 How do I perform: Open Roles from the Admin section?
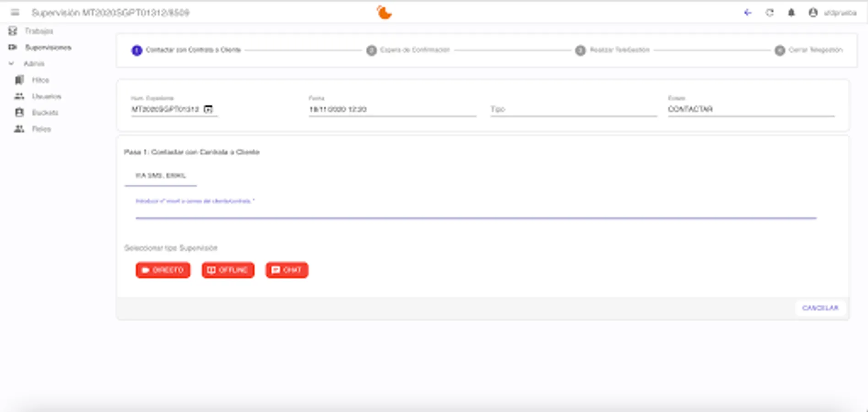pos(41,129)
